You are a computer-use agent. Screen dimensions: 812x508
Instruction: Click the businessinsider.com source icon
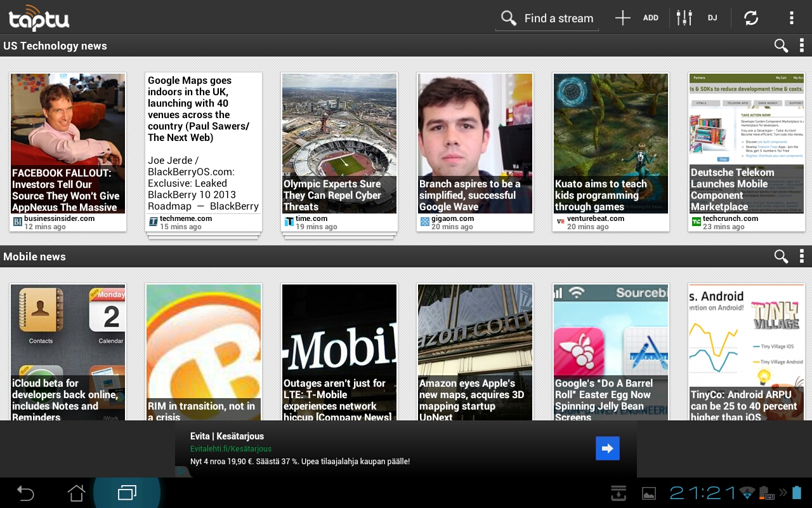[18, 222]
